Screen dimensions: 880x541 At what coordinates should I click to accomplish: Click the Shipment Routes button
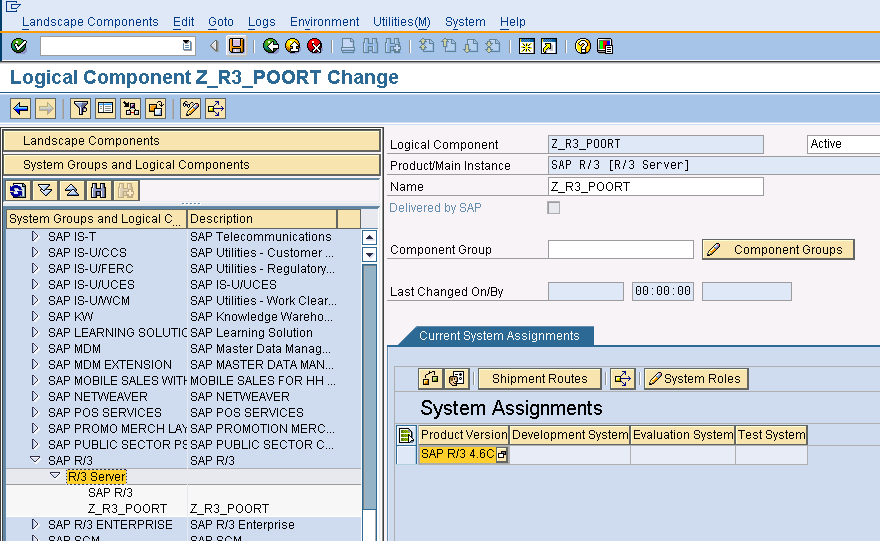(539, 379)
